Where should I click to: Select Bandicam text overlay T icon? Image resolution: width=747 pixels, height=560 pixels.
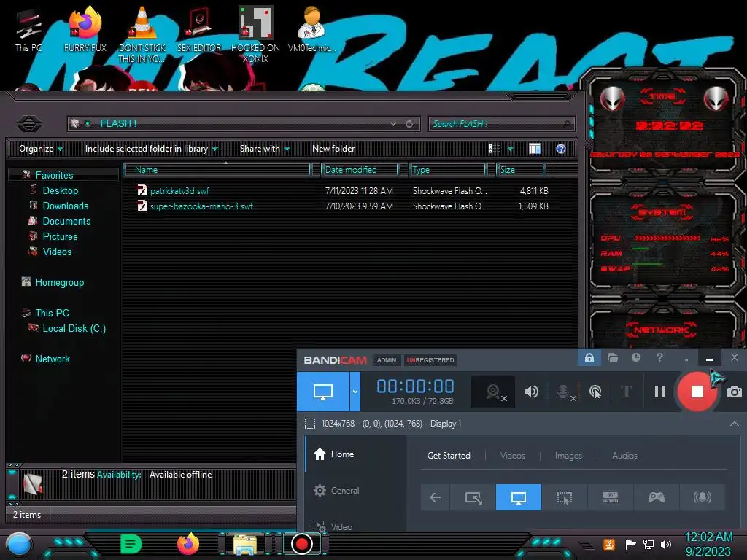point(627,392)
